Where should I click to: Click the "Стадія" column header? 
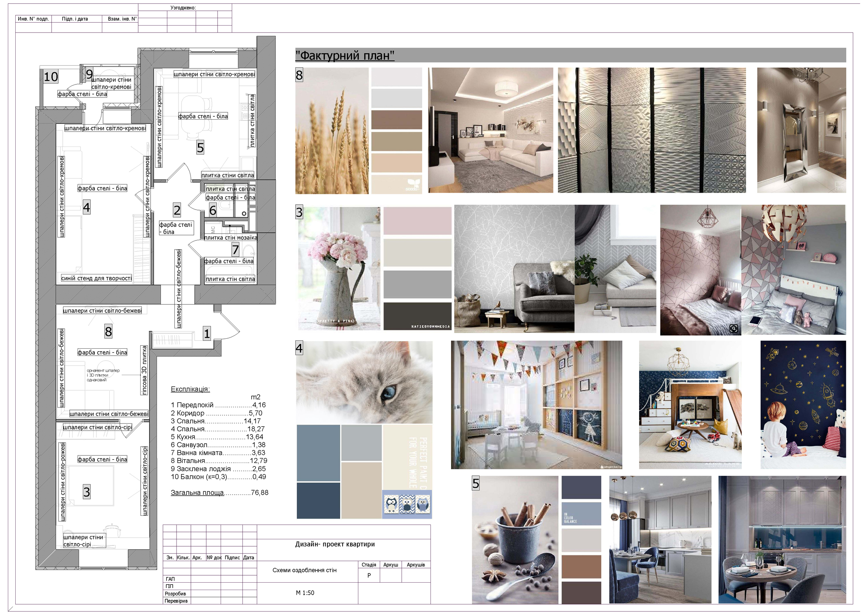369,565
